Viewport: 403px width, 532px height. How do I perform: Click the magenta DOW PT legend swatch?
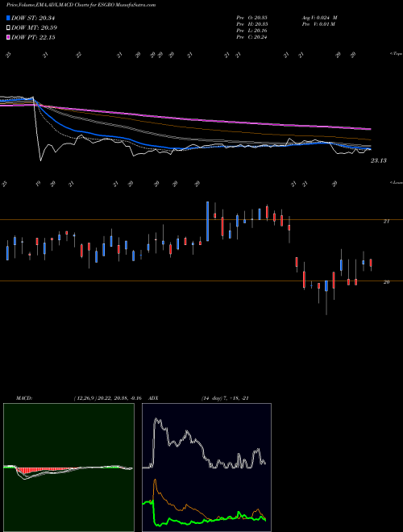pos(9,37)
